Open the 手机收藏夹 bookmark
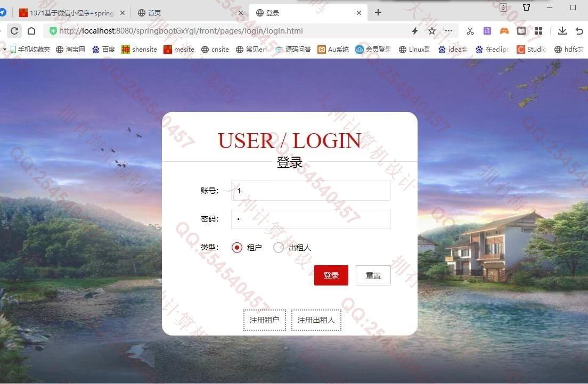The image size is (588, 384). [x=30, y=49]
